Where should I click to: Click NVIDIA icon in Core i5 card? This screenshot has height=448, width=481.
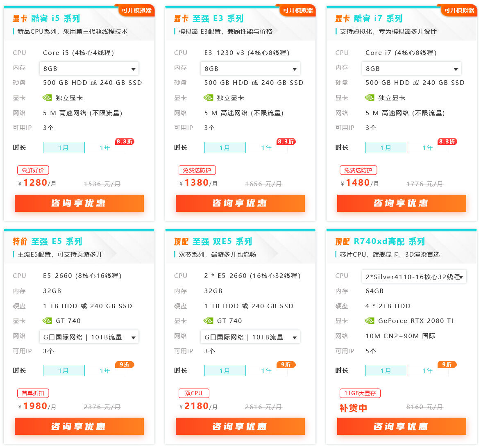coord(47,98)
